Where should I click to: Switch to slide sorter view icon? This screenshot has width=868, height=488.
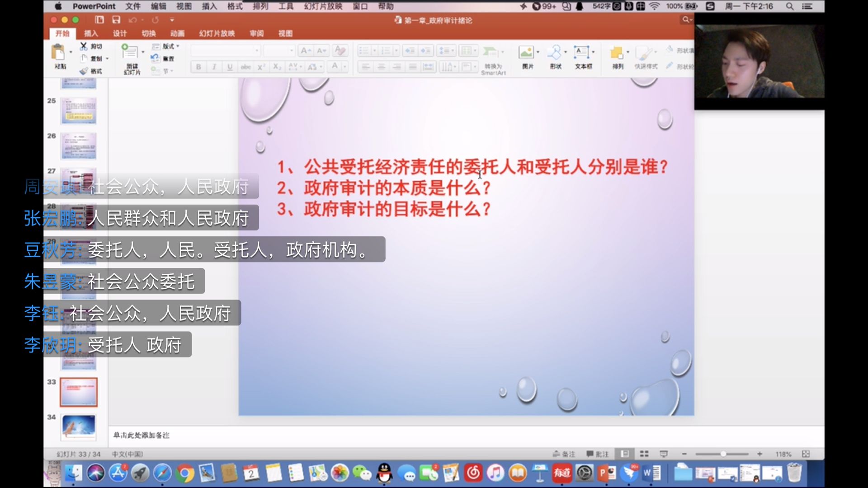(x=644, y=454)
